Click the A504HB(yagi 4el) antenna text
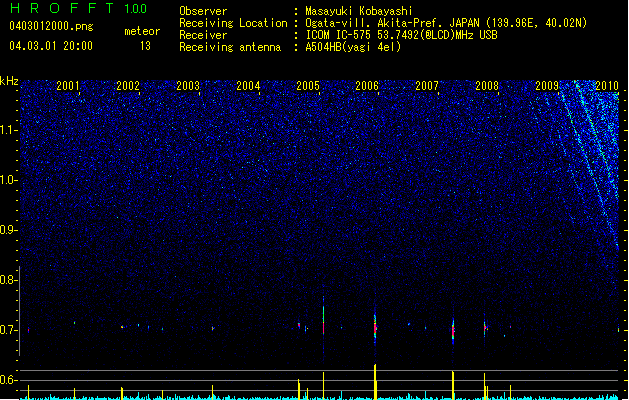 (x=353, y=47)
